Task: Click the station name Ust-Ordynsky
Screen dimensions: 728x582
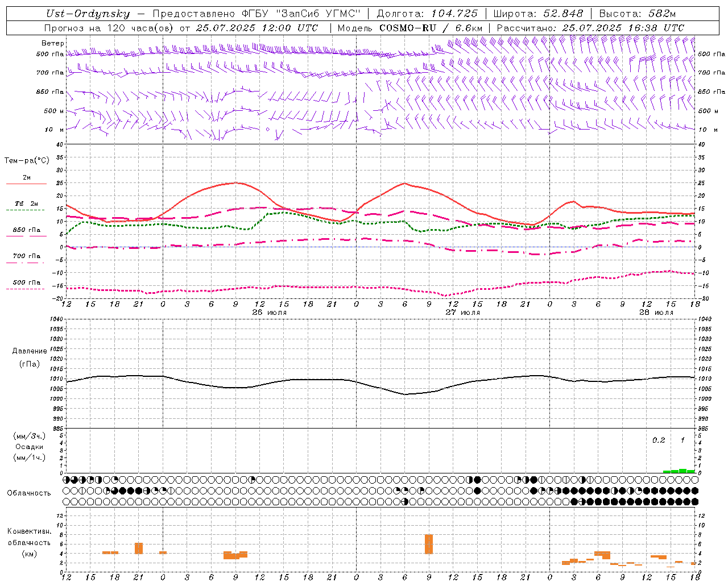Action: 87,14
